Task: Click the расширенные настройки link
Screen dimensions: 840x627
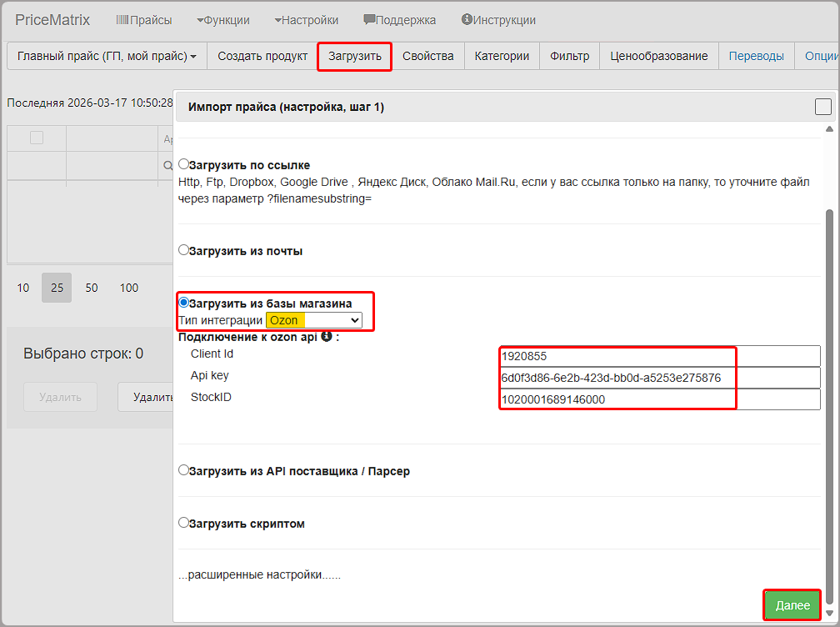Action: coord(260,575)
